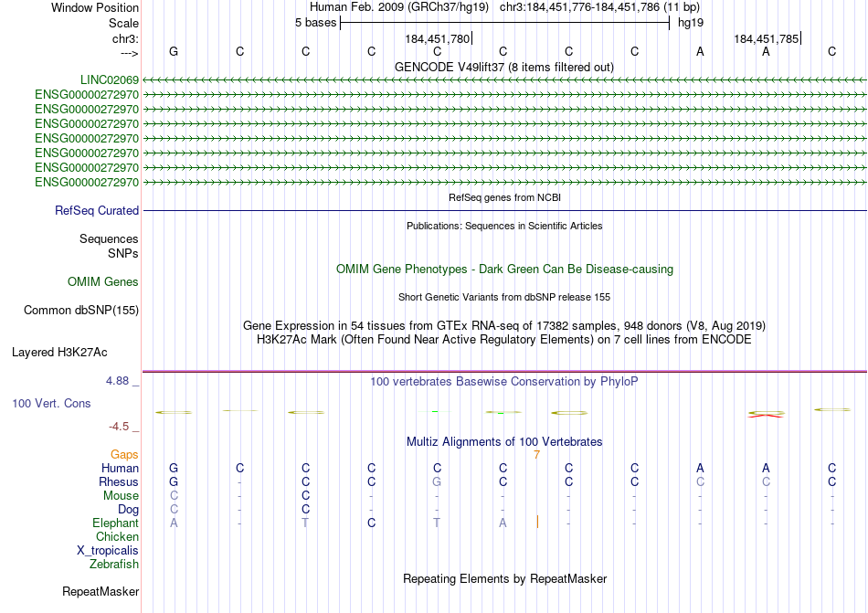Open the RefSeq Curated track label

point(97,211)
